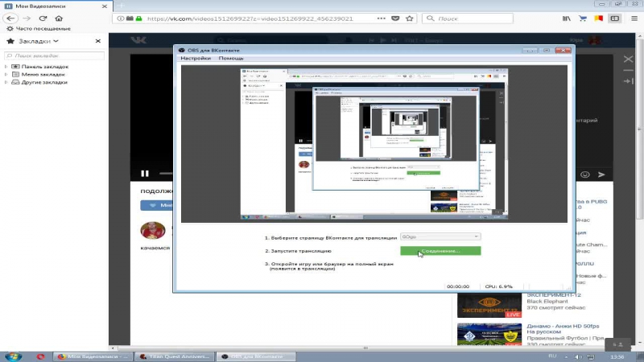Open the ЭКСПЕРИМЕНТ-12 video title link
This screenshot has height=362, width=644.
(x=554, y=294)
